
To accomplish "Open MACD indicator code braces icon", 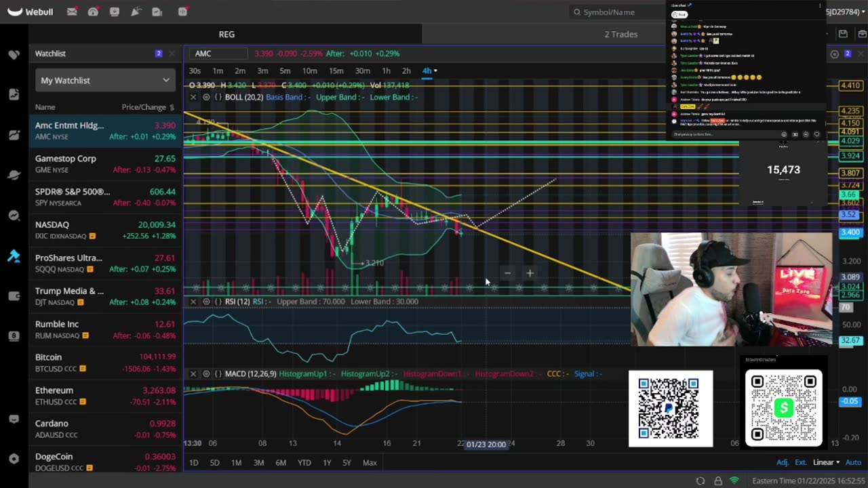I will (x=218, y=373).
